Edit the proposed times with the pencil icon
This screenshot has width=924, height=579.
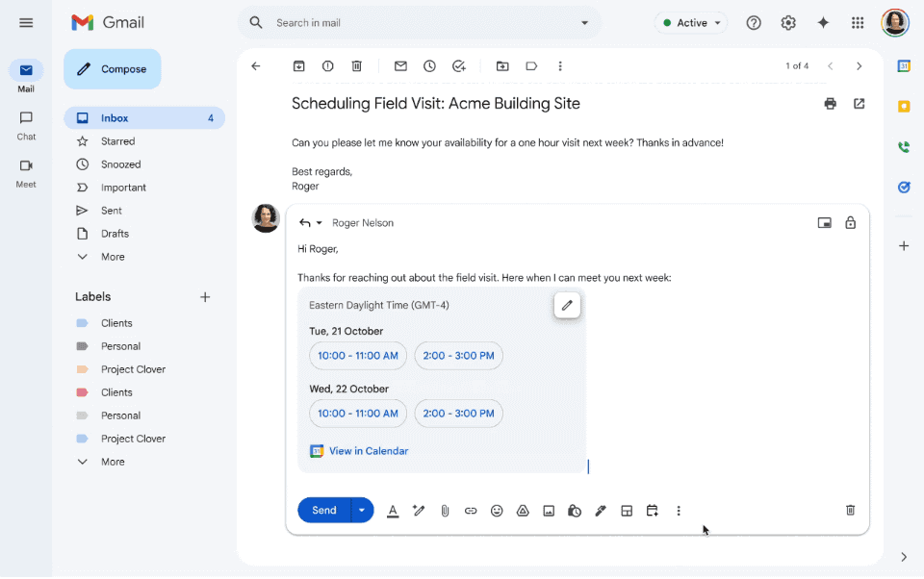tap(567, 305)
